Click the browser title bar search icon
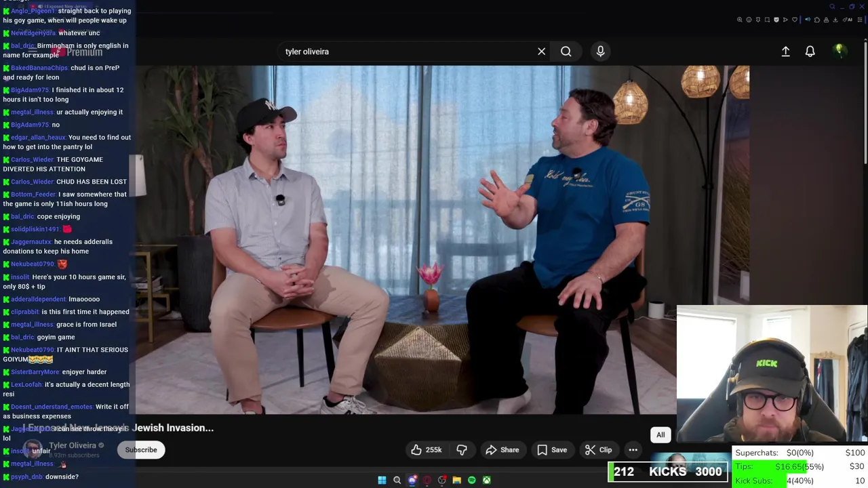Viewport: 868px width, 488px height. pos(832,7)
